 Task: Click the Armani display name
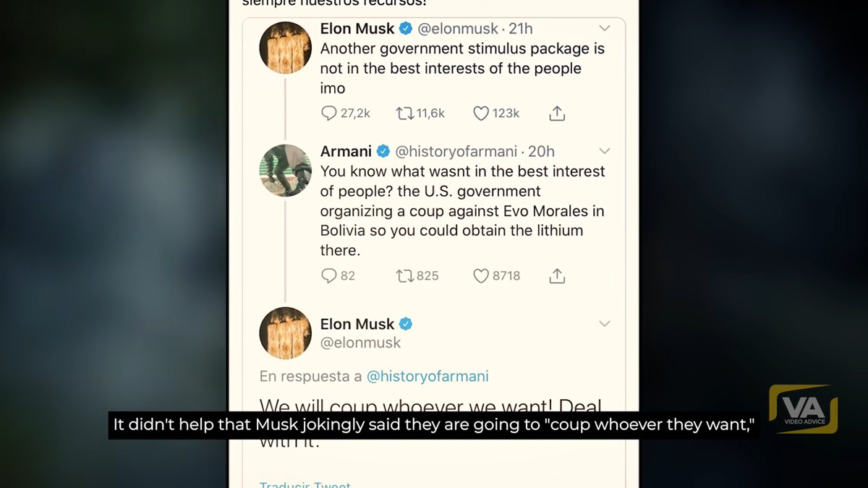(346, 152)
